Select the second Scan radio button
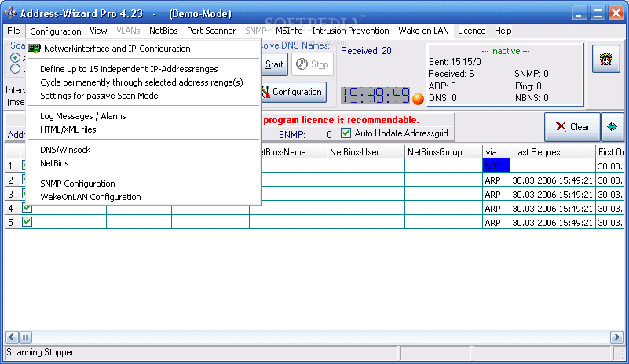 [15, 69]
